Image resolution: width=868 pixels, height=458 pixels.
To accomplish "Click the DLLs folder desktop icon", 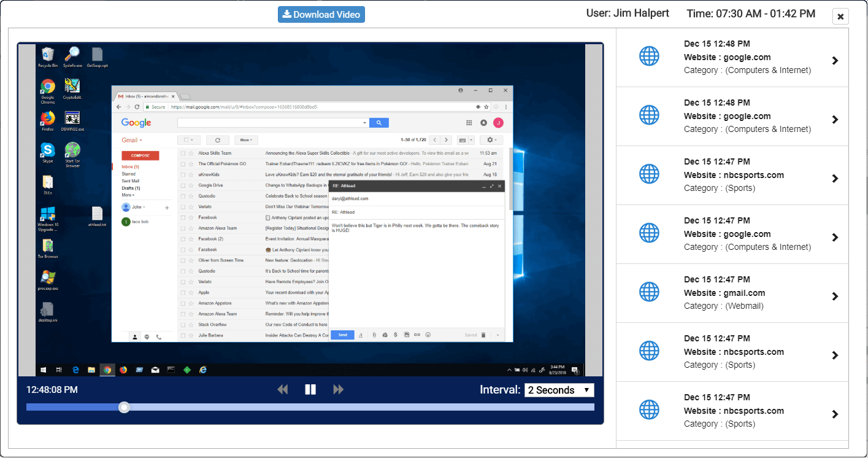I will [x=48, y=184].
